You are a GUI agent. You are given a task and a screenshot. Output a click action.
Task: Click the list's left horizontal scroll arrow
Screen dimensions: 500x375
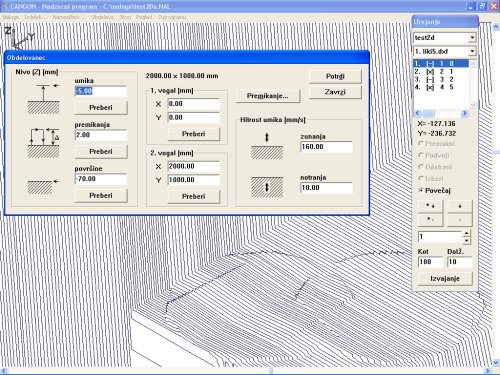pos(418,113)
